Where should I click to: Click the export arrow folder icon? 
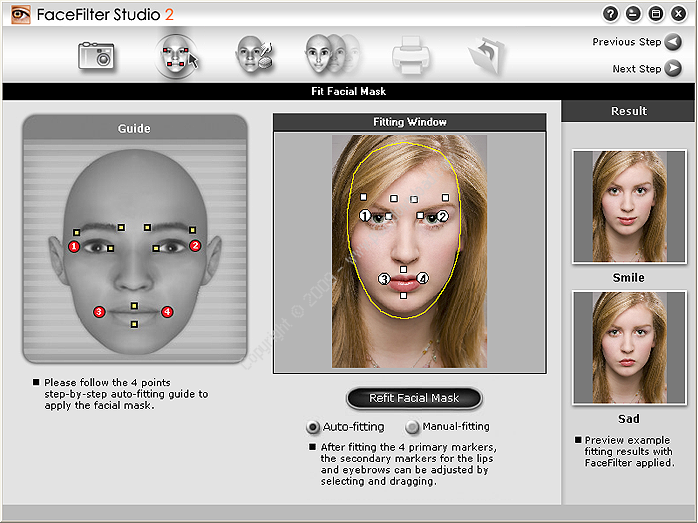click(487, 56)
